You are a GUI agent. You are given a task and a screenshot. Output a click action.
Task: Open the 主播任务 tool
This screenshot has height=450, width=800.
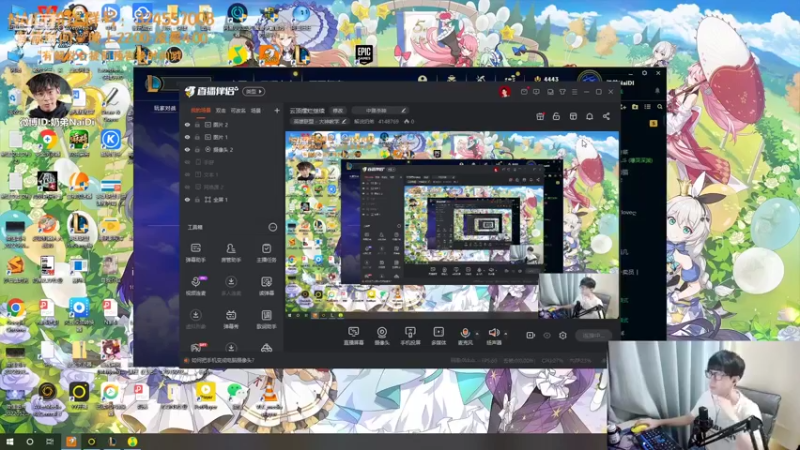pos(266,253)
